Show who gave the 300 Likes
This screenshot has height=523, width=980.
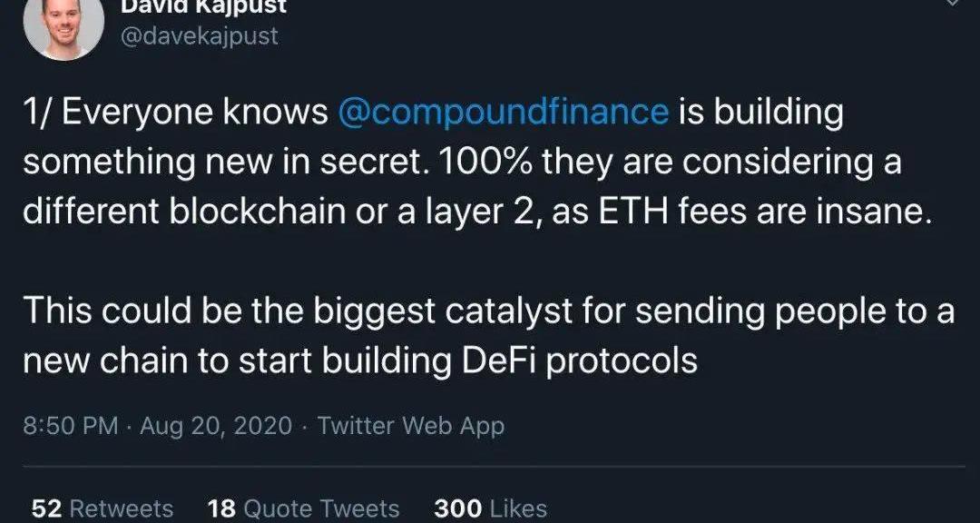(490, 508)
